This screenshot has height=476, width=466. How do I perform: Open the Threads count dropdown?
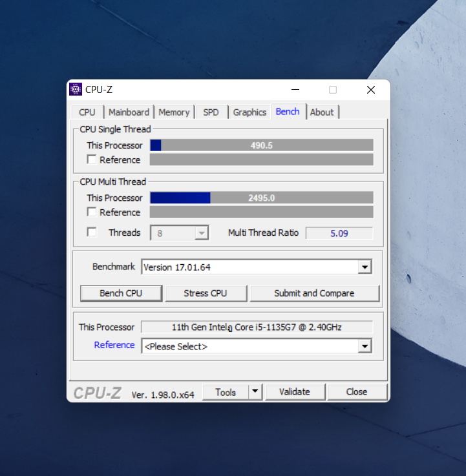(x=179, y=233)
